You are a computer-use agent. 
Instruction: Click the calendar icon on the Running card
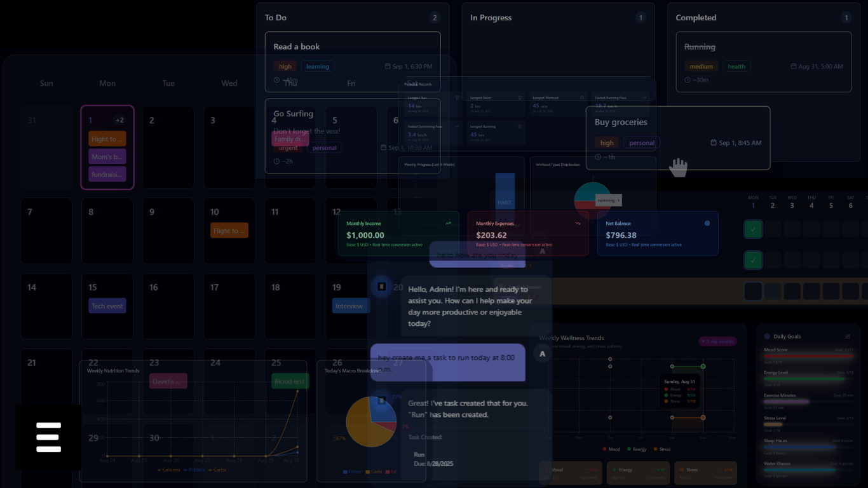(x=794, y=66)
